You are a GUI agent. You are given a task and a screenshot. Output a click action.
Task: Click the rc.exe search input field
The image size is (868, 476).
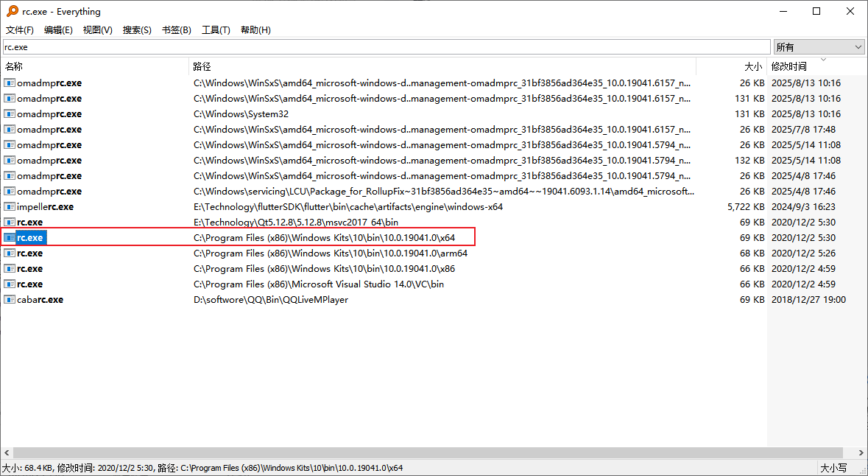point(387,47)
